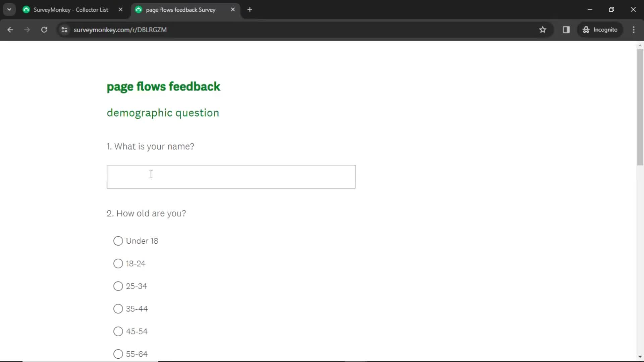Click the page flows feedback tab icon
The width and height of the screenshot is (644, 362).
coord(139,10)
